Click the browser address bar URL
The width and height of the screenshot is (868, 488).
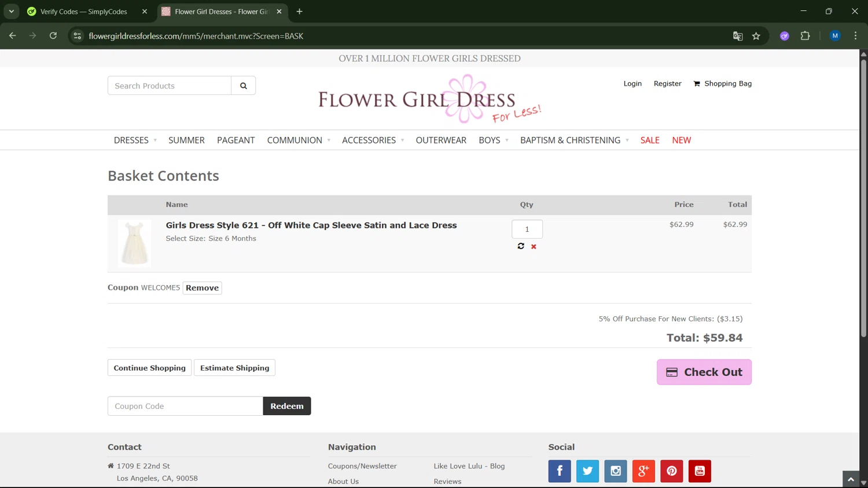click(x=196, y=36)
